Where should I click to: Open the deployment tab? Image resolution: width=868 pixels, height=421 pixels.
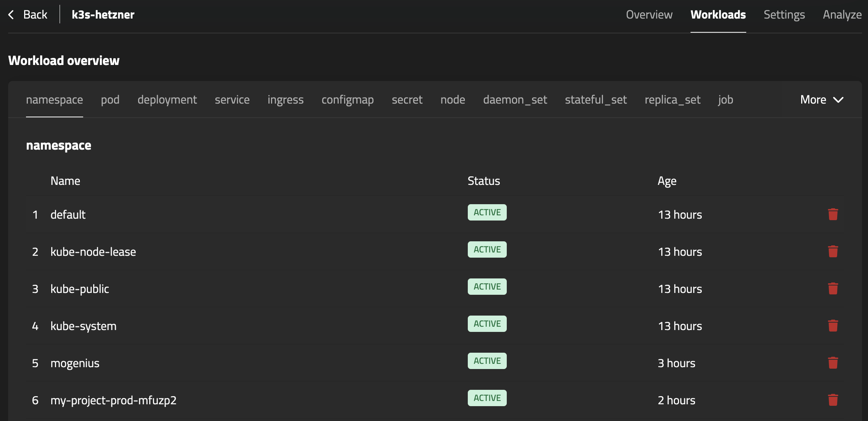(167, 99)
